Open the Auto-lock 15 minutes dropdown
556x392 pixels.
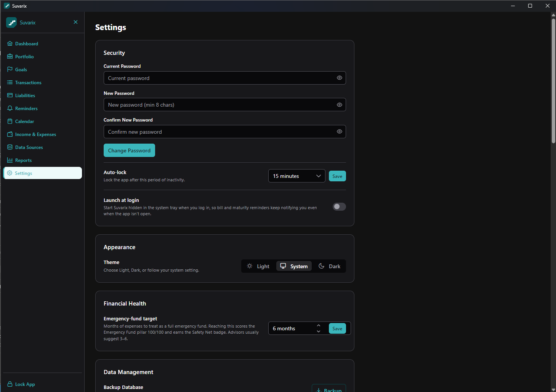[297, 176]
